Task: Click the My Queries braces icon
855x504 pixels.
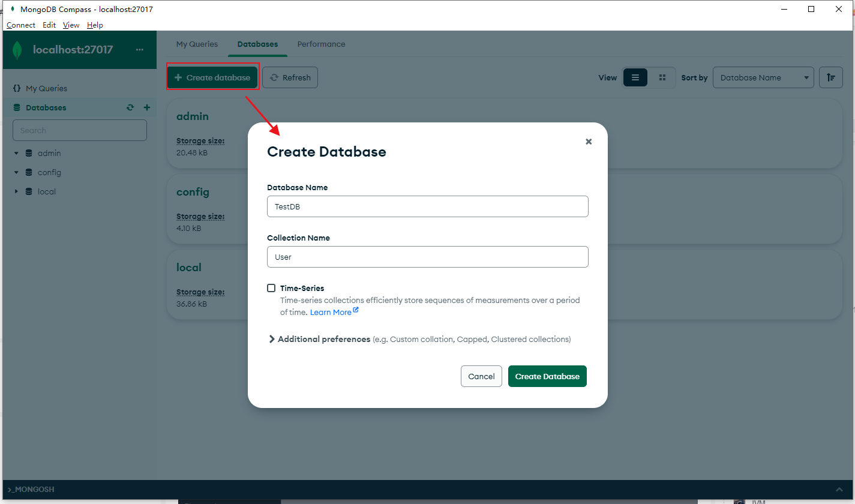Action: click(x=17, y=88)
